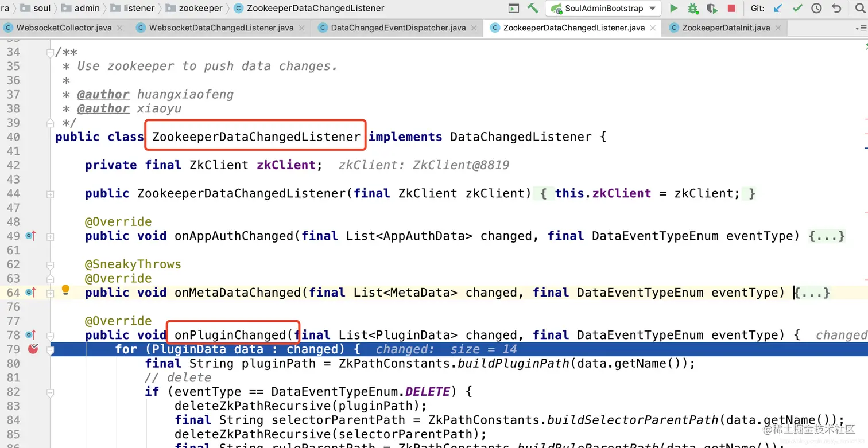Click the @SneakyThrows annotation on line 62
The height and width of the screenshot is (448, 868).
[x=133, y=264]
